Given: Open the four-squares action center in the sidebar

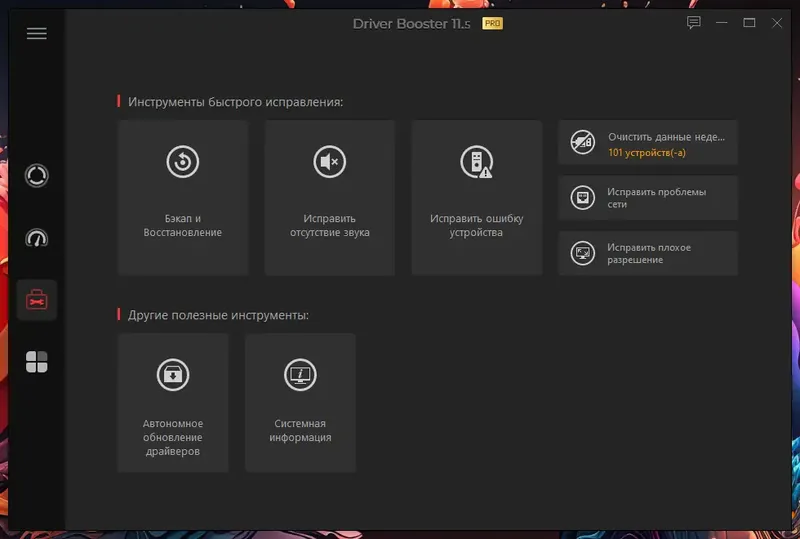Looking at the screenshot, I should point(36,362).
